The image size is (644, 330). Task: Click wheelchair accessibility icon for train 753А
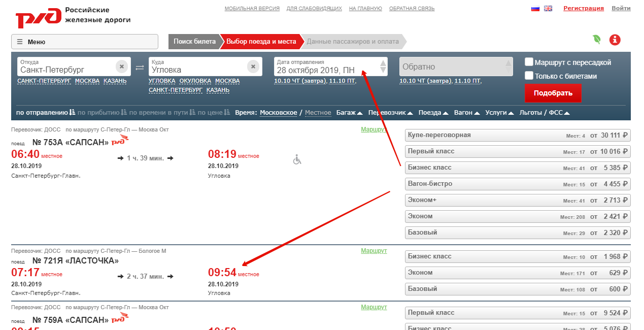pyautogui.click(x=297, y=159)
